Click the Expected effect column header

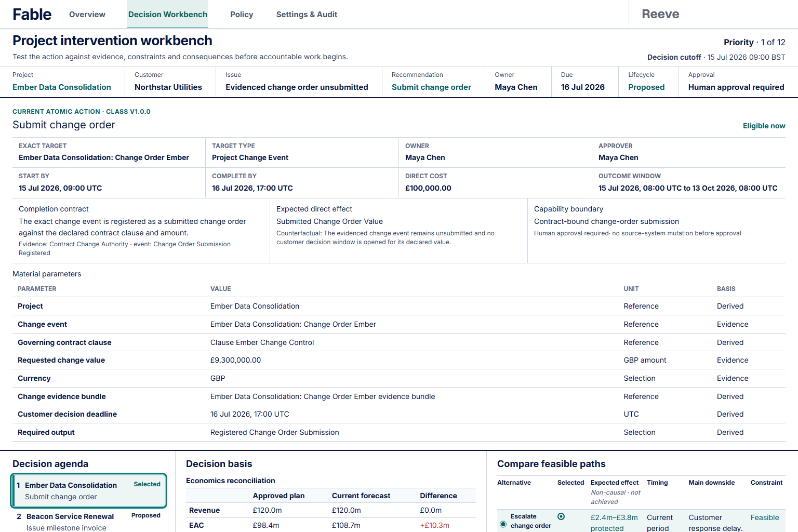(x=614, y=483)
